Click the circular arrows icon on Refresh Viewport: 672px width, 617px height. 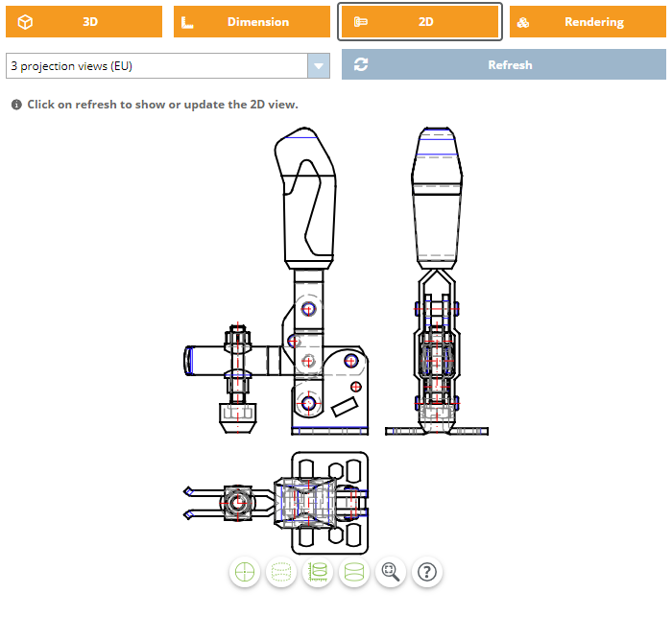pyautogui.click(x=361, y=65)
